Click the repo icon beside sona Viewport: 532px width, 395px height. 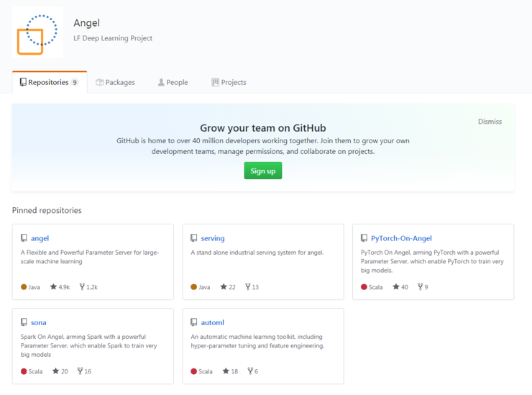tap(24, 322)
